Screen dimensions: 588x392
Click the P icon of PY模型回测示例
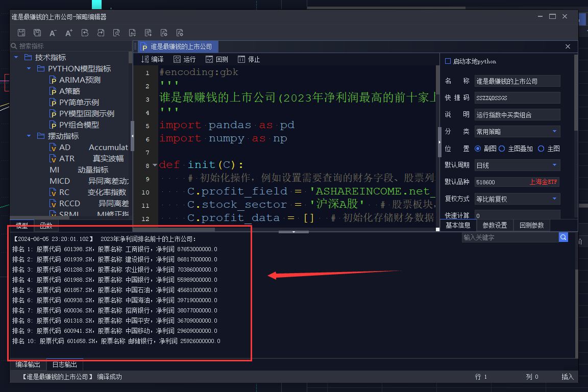53,114
